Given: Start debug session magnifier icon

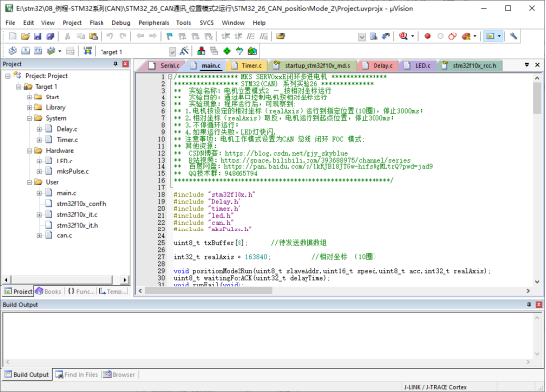Looking at the screenshot, I should [403, 36].
